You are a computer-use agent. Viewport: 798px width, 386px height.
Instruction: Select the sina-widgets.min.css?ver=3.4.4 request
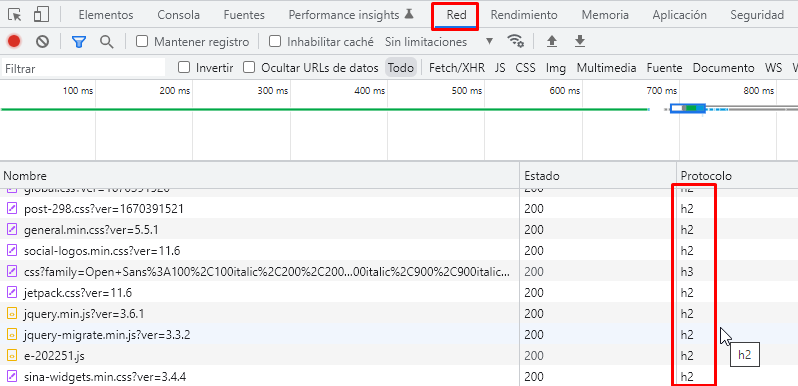(105, 377)
